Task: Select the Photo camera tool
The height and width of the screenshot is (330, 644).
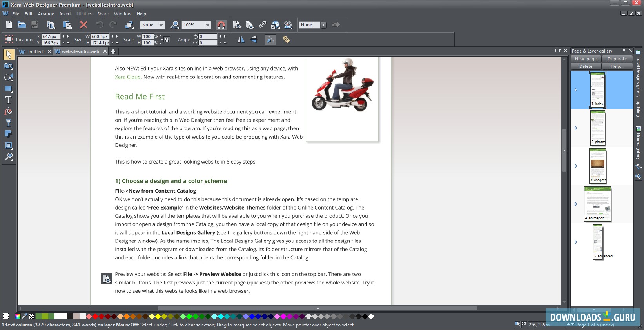Action: tap(8, 66)
